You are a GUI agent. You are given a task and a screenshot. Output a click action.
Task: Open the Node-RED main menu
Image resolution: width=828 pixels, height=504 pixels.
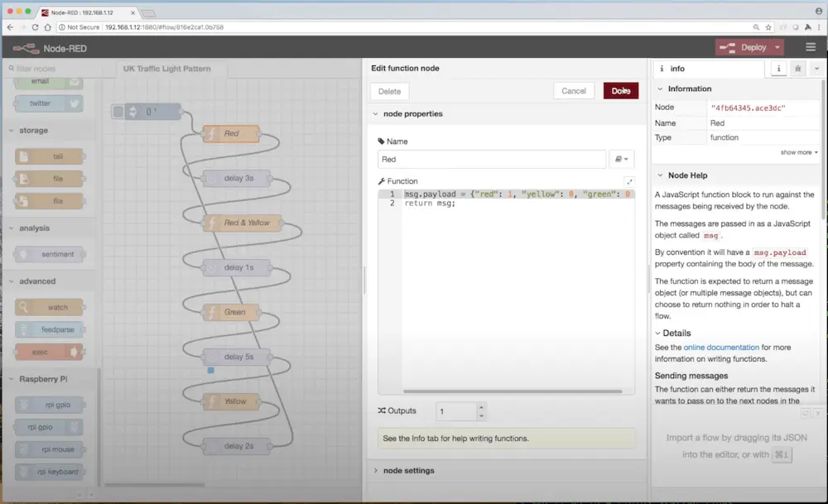coord(810,47)
